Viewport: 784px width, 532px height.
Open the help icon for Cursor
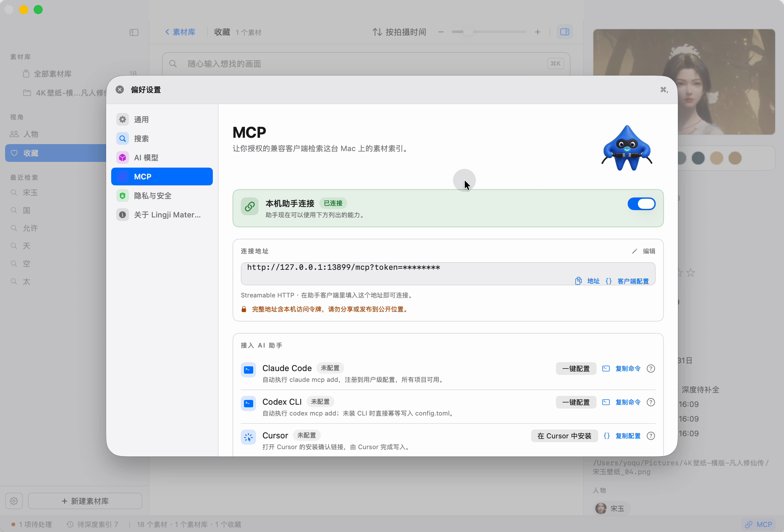point(651,436)
